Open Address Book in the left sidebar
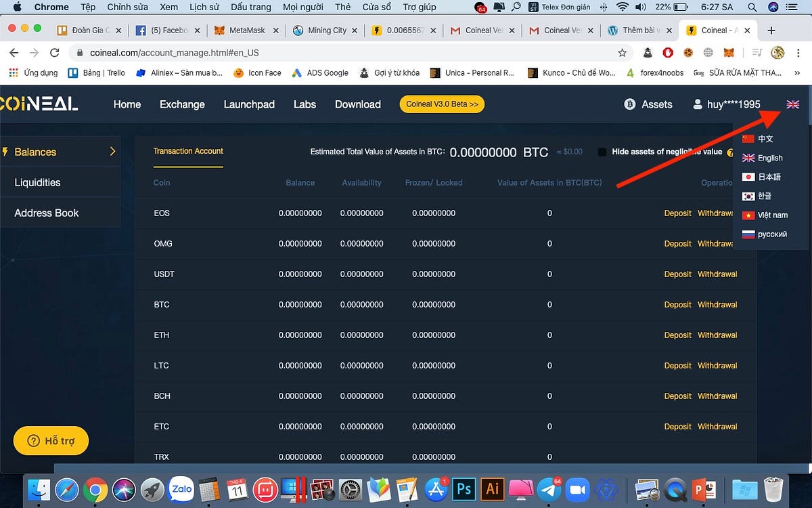Viewport: 812px width, 508px height. click(60, 213)
